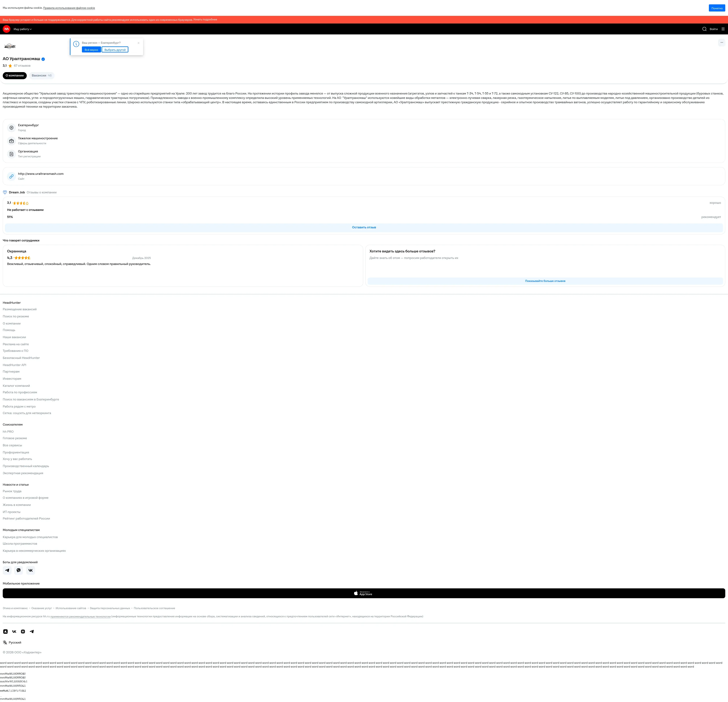Open the search magnifier icon
The height and width of the screenshot is (702, 728).
pos(704,29)
